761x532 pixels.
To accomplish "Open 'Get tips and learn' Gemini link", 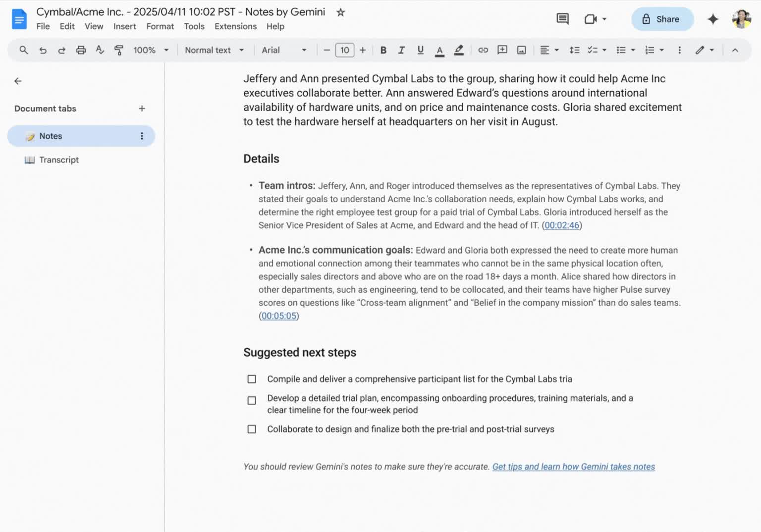I will point(574,467).
